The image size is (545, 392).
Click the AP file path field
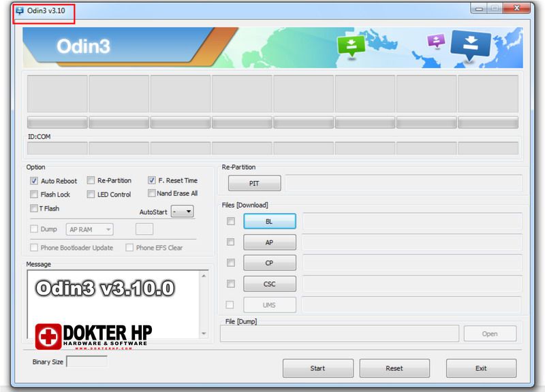point(412,242)
